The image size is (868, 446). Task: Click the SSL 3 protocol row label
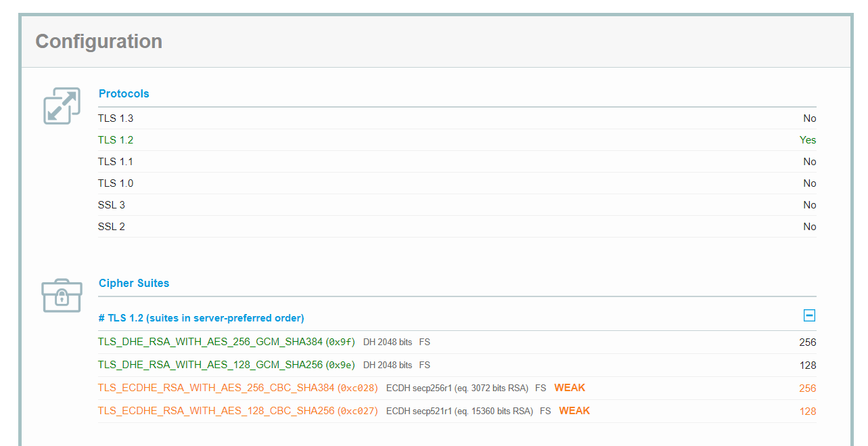(112, 205)
